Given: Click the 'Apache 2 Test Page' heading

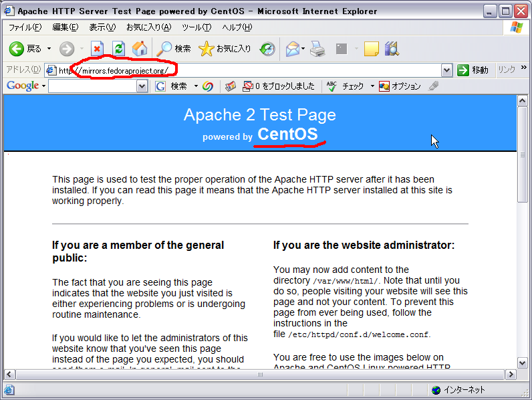Looking at the screenshot, I should pyautogui.click(x=260, y=115).
